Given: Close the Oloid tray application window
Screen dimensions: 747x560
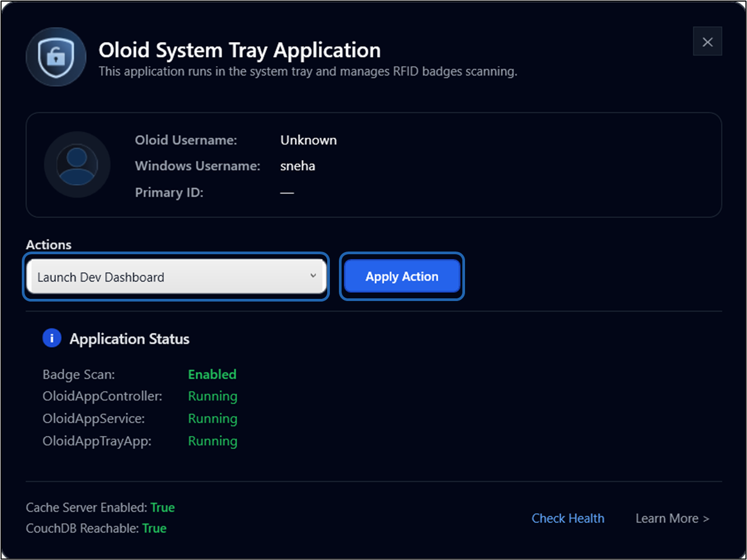Looking at the screenshot, I should pyautogui.click(x=707, y=41).
